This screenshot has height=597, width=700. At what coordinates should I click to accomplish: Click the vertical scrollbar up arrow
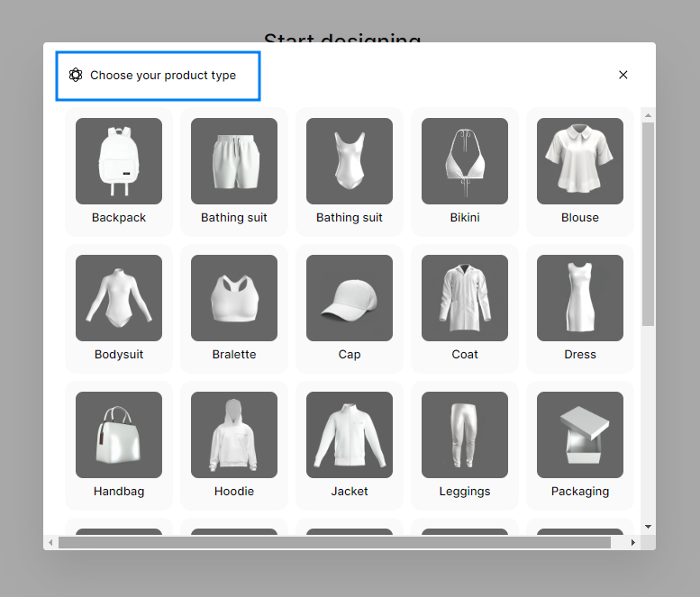tap(648, 115)
